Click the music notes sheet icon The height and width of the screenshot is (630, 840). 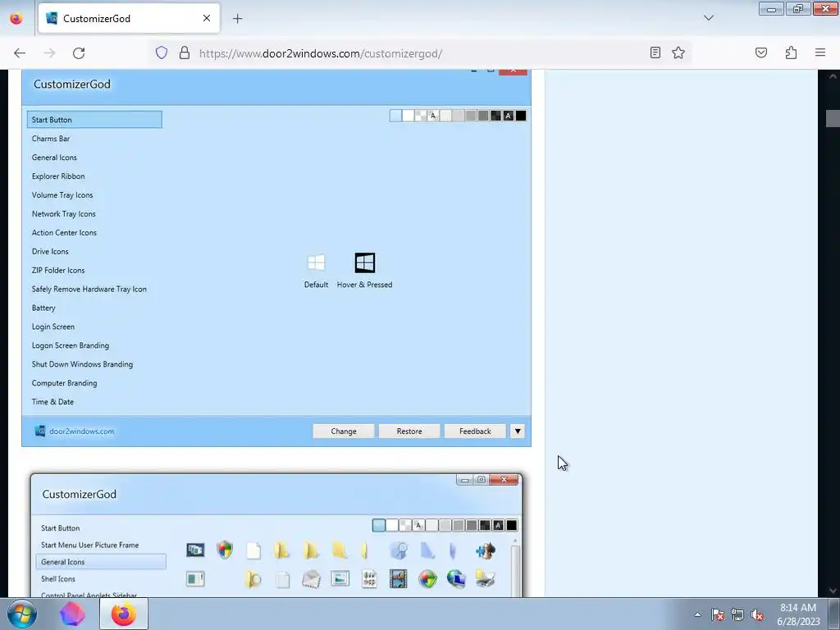coord(369,578)
